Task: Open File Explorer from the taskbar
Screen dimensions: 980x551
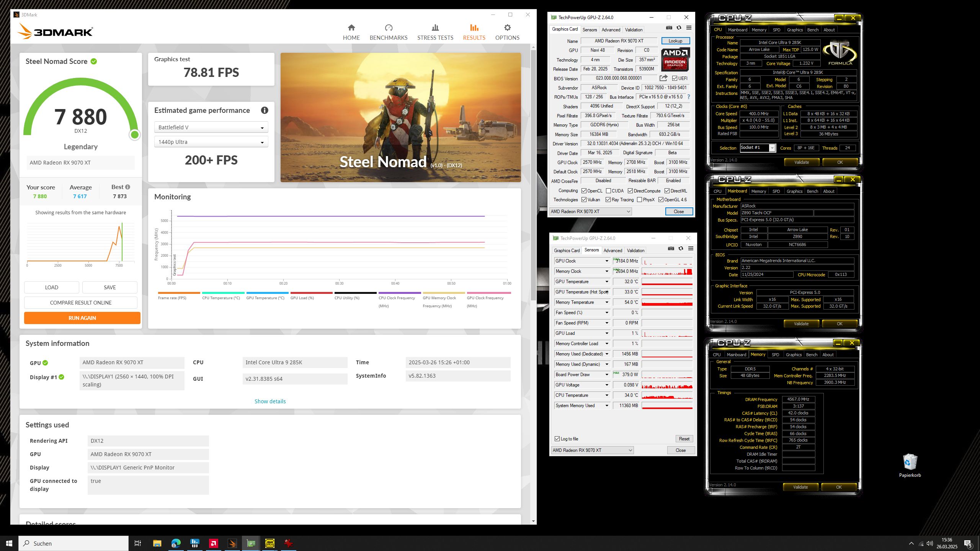Action: point(157,543)
